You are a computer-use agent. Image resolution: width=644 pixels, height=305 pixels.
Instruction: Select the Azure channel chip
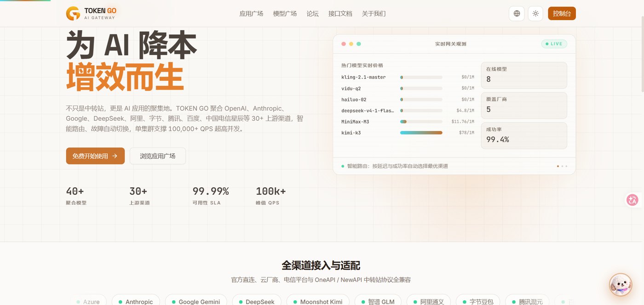(x=88, y=301)
